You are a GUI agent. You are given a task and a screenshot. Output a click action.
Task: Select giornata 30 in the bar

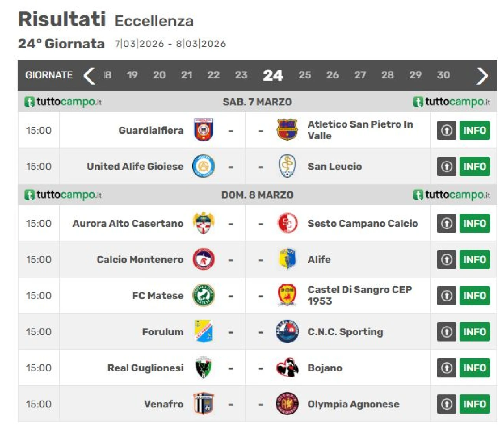coord(443,75)
